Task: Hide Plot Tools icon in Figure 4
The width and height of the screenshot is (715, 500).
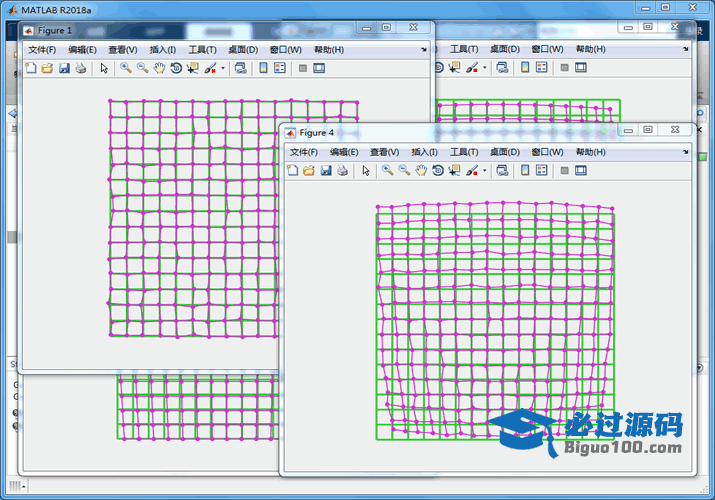Action: [564, 170]
